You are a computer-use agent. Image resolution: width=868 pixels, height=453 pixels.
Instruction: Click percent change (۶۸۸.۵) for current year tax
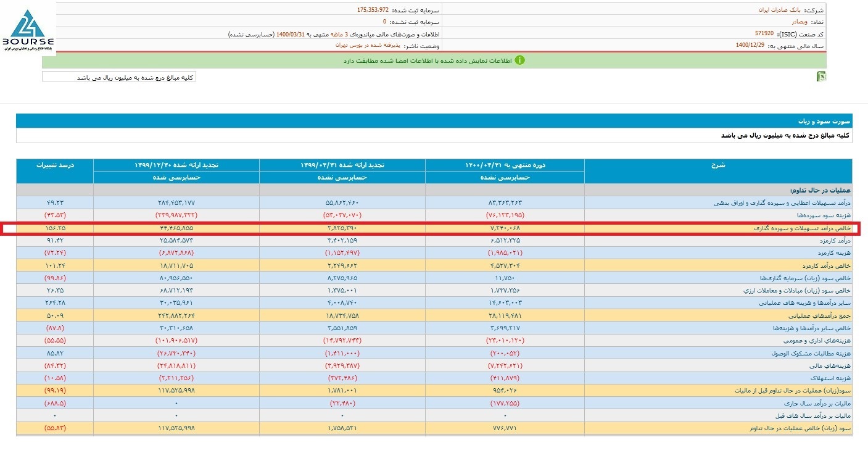pyautogui.click(x=55, y=404)
